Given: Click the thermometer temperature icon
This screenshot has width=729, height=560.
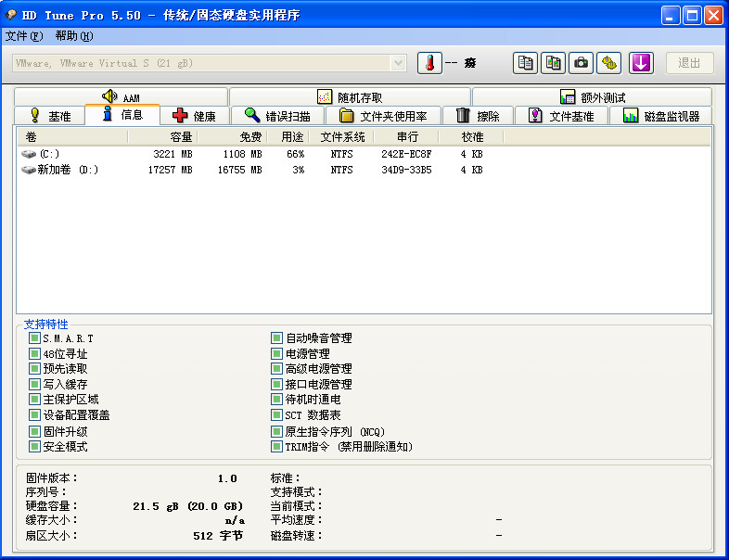Looking at the screenshot, I should (x=429, y=63).
